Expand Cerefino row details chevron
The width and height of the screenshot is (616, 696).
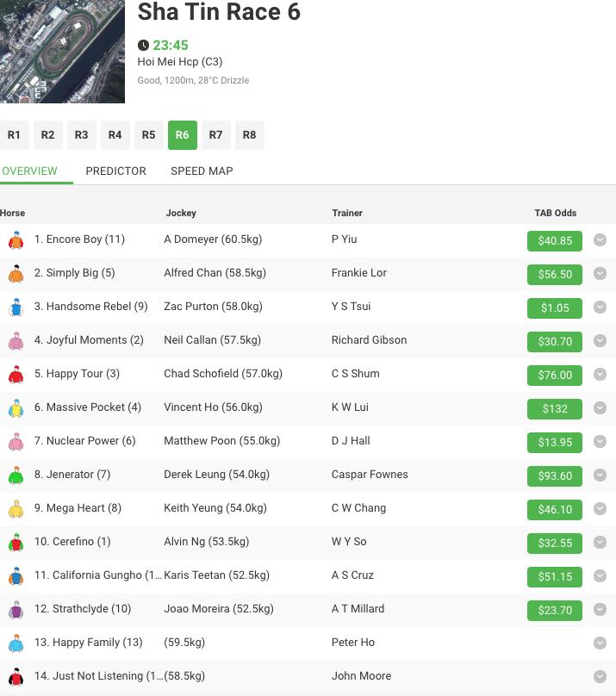(x=600, y=543)
